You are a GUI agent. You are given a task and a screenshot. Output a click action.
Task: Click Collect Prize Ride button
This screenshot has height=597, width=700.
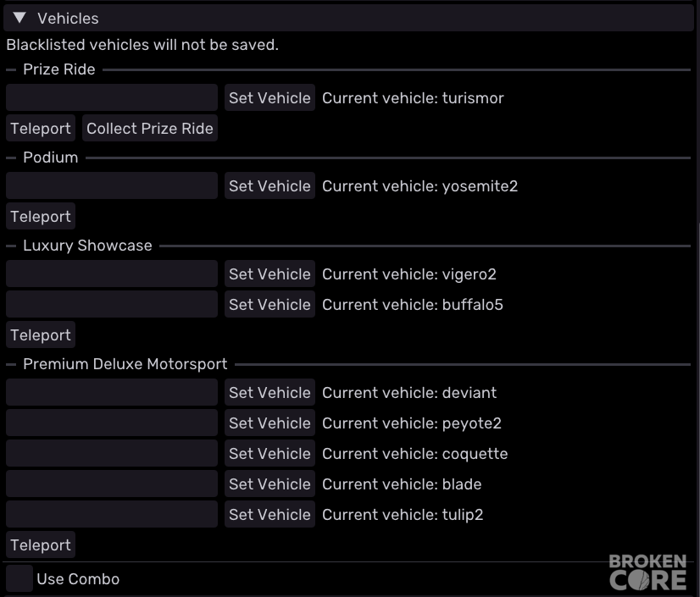[x=150, y=128]
